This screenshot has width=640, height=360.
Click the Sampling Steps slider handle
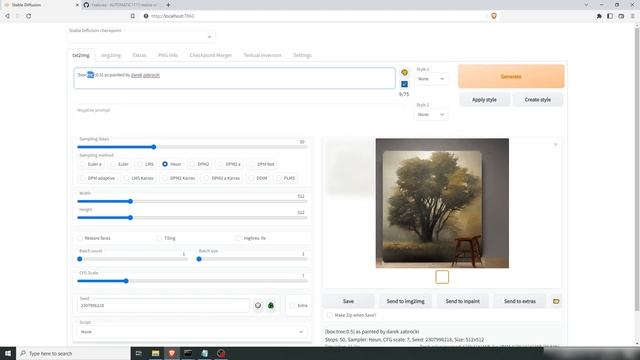coord(154,147)
